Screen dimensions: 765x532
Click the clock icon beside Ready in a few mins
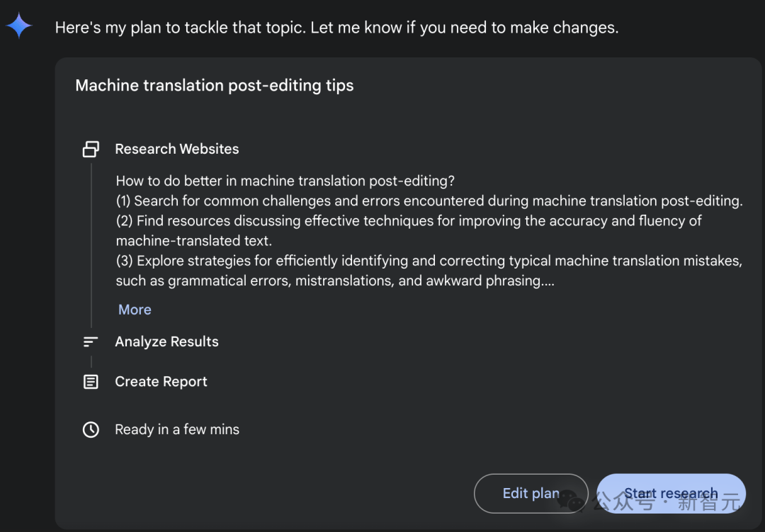pos(91,429)
